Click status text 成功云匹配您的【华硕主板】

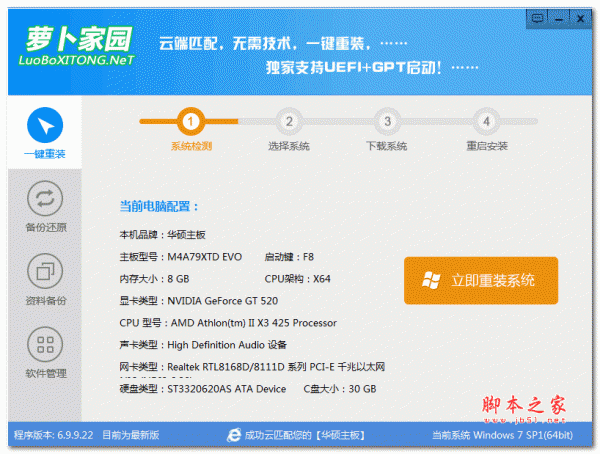click(x=305, y=435)
